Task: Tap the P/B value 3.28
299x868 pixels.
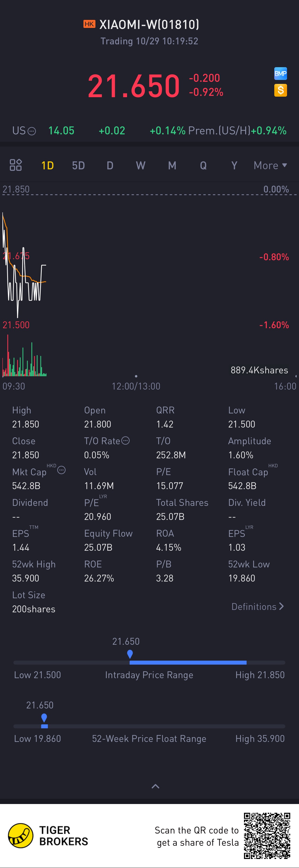Action: (165, 578)
